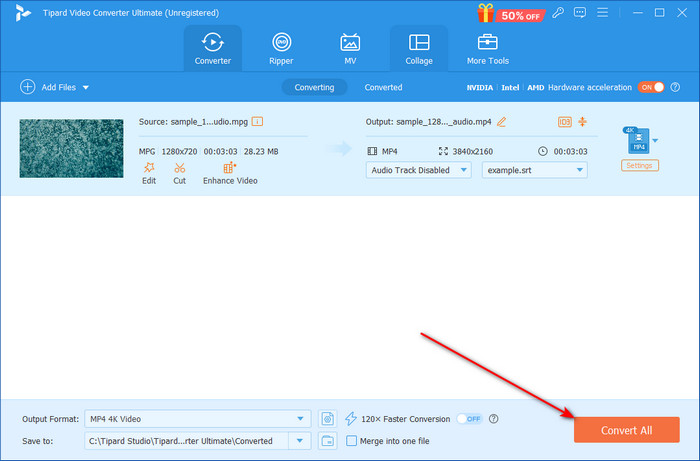The image size is (700, 461).
Task: Maximize the Tipard window
Action: [x=659, y=12]
